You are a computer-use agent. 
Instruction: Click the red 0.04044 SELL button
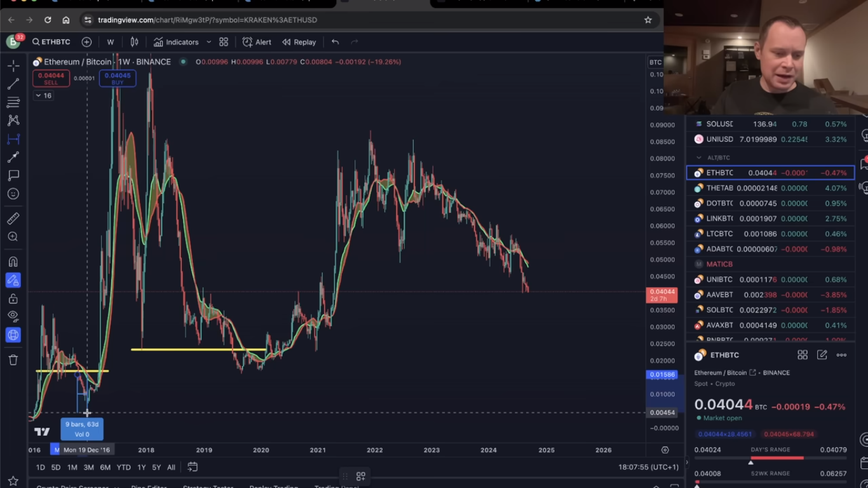tap(51, 79)
